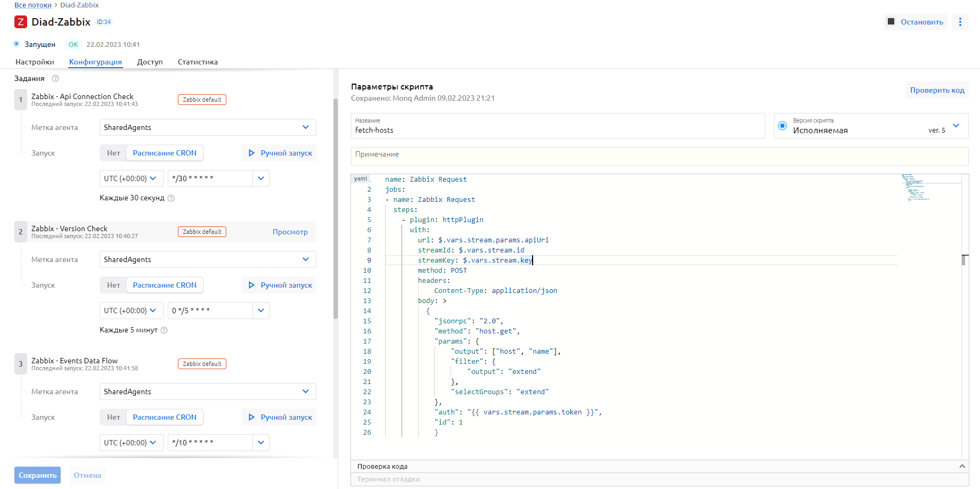980x489 pixels.
Task: Select Нет launch mode for task 3
Action: (x=113, y=417)
